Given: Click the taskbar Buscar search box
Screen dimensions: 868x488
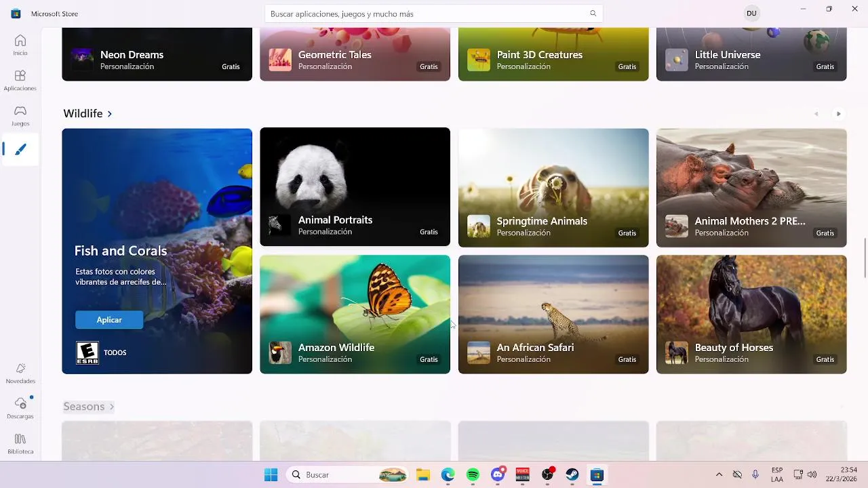Looking at the screenshot, I should [x=348, y=475].
